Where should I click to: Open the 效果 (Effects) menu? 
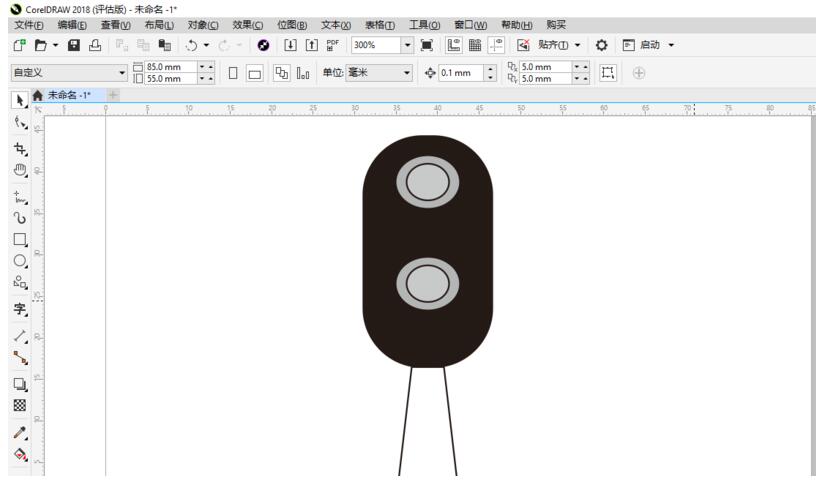(x=247, y=25)
